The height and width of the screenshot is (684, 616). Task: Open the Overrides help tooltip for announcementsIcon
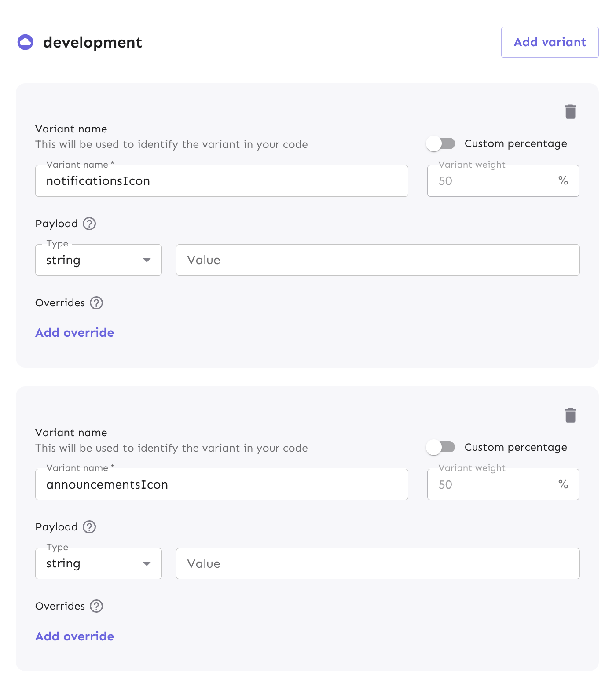pos(96,606)
